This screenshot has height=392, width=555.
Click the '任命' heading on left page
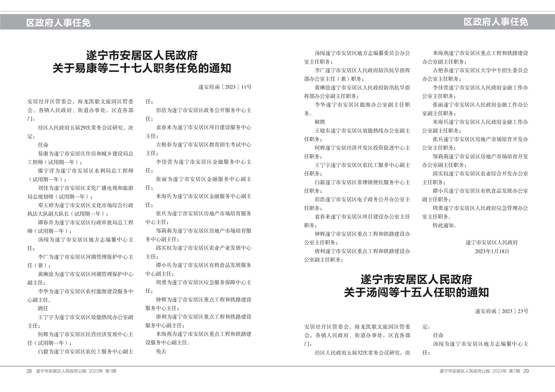tap(43, 145)
